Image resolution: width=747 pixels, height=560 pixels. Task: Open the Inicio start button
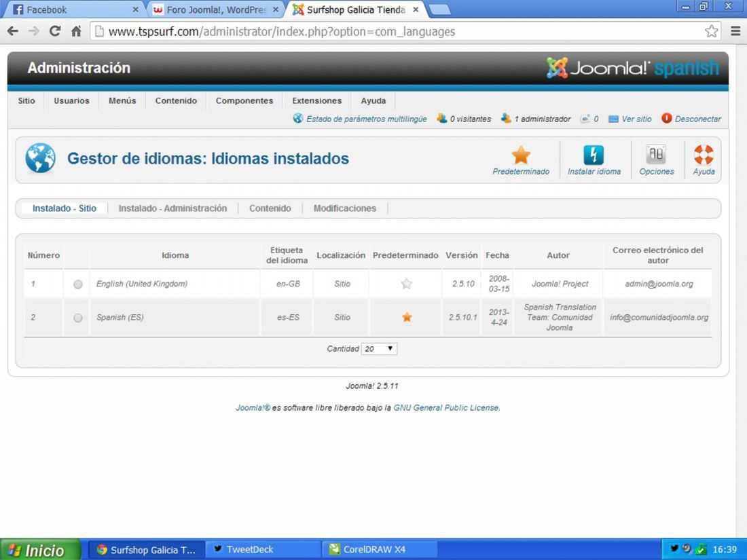40,550
